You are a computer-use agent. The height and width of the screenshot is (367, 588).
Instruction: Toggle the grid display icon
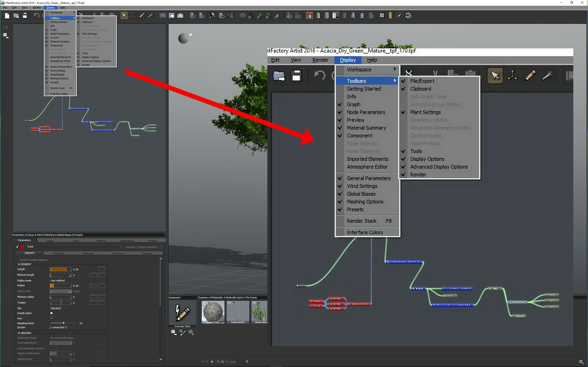point(382,16)
